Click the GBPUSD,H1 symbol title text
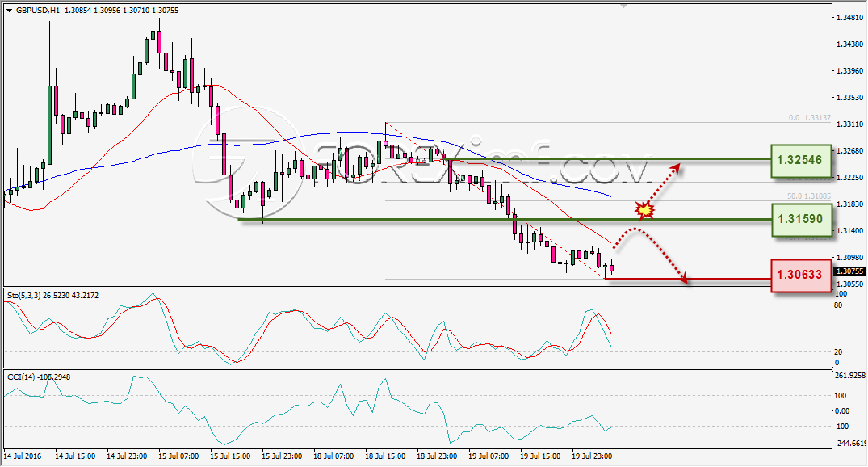This screenshot has width=868, height=467. [38, 10]
